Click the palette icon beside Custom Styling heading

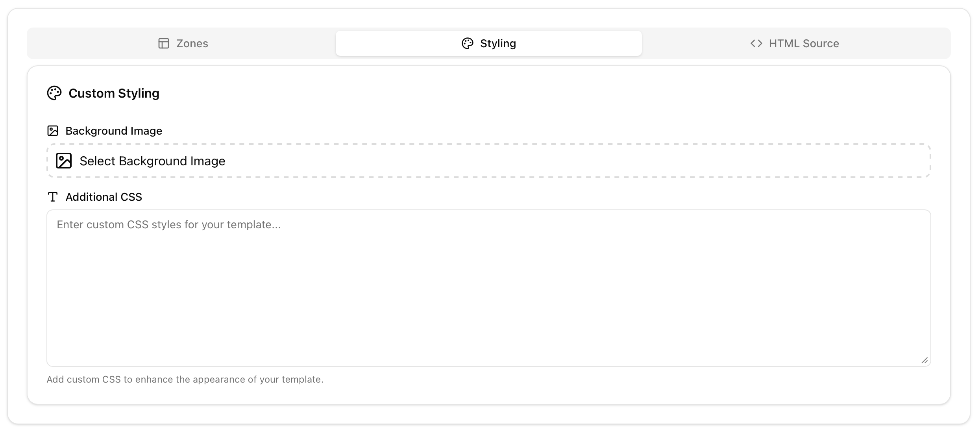[x=54, y=93]
